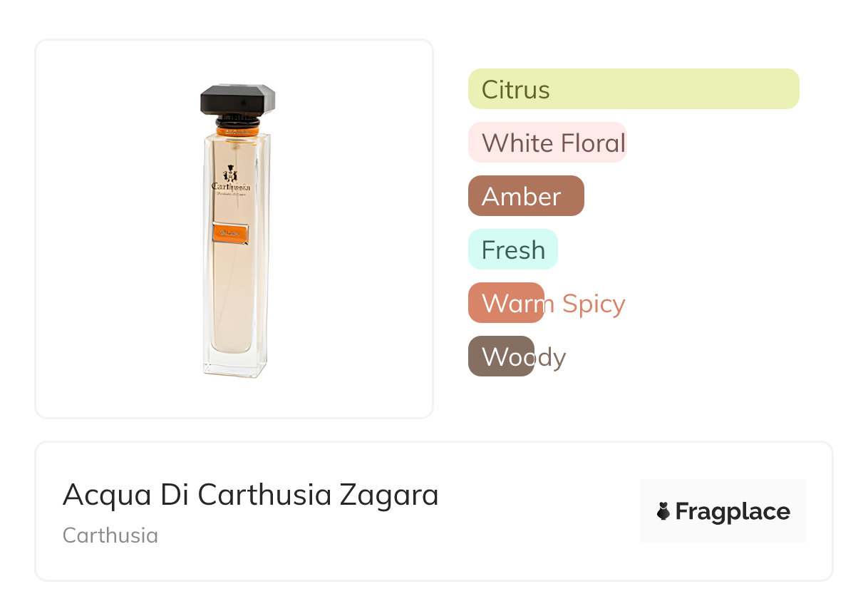868x616 pixels.
Task: Click the clear glass base of the bottle
Action: [234, 364]
